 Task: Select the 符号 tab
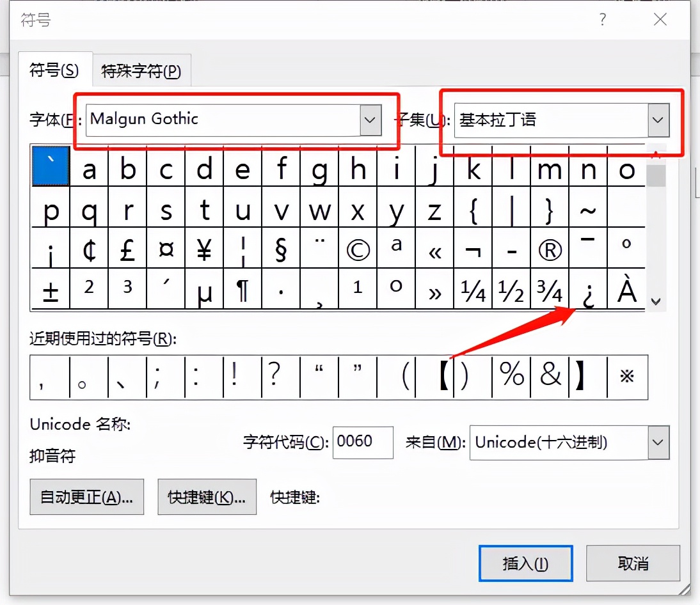click(55, 71)
